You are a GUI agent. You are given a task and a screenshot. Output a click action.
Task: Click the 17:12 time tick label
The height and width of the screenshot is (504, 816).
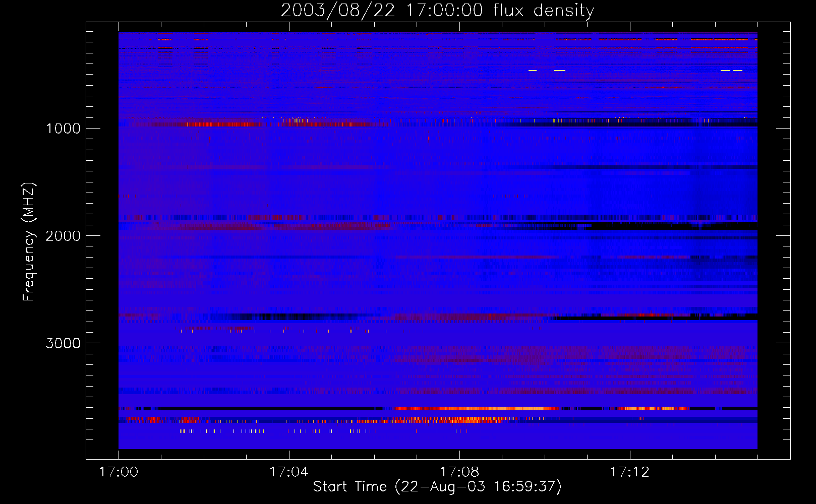(629, 472)
